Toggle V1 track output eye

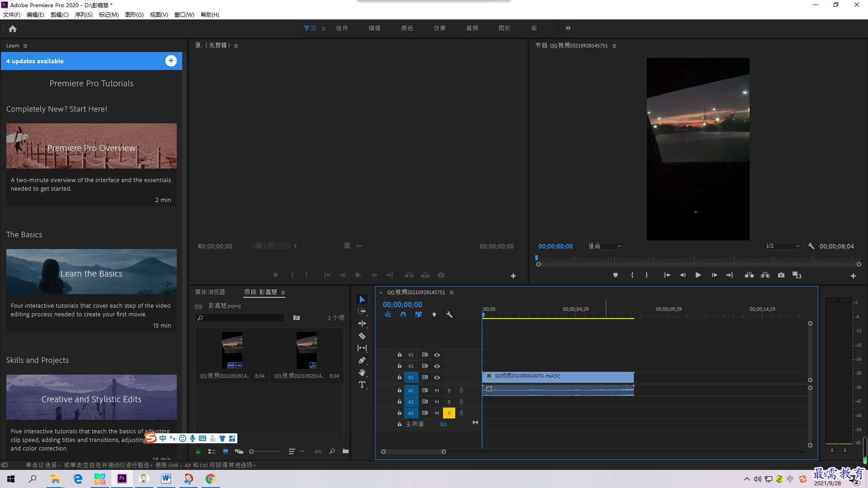[437, 377]
